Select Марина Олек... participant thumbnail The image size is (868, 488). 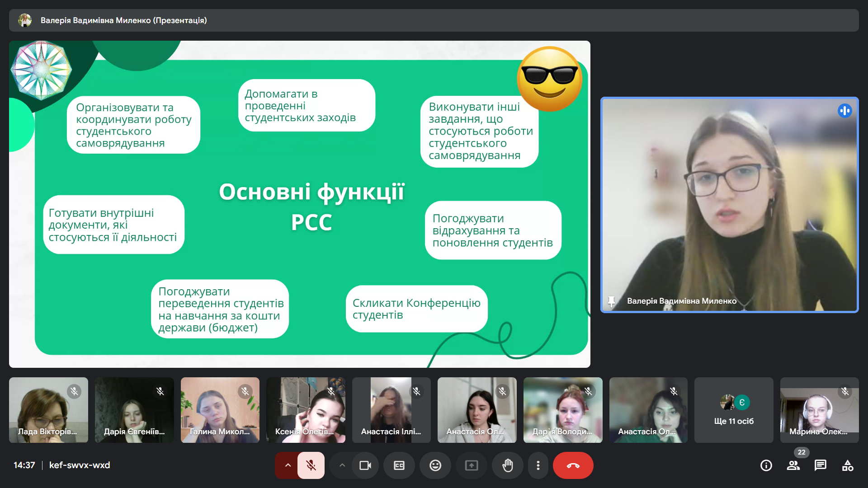(819, 410)
